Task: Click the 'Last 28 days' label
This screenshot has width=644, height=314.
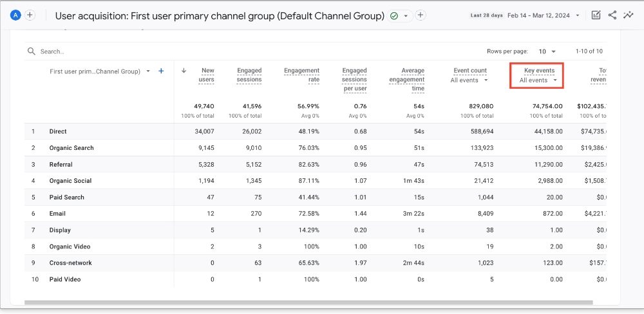Action: pos(486,15)
